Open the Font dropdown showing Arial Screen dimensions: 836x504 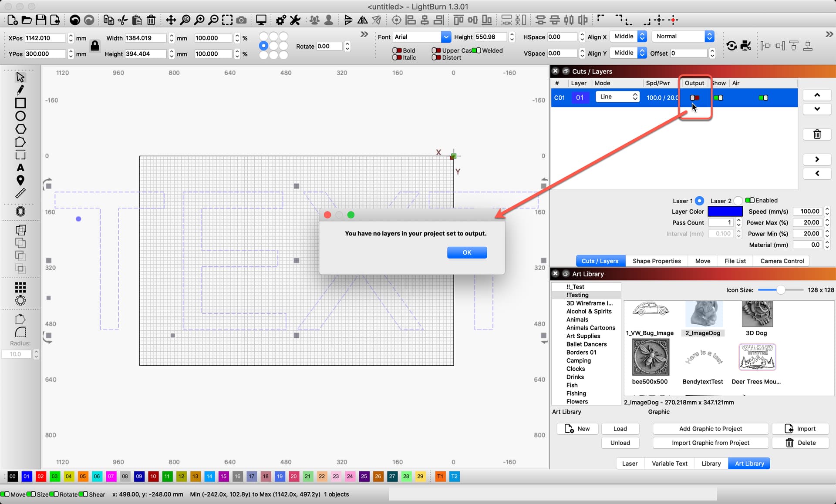point(445,37)
